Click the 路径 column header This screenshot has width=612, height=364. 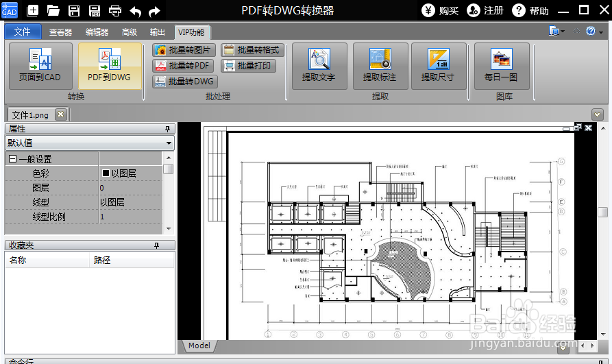(132, 260)
